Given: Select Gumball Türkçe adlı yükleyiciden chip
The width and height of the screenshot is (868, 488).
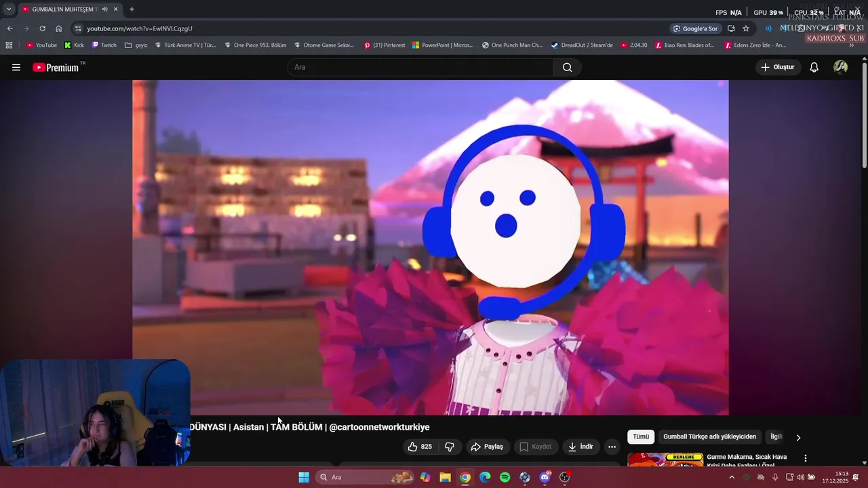Looking at the screenshot, I should point(709,436).
